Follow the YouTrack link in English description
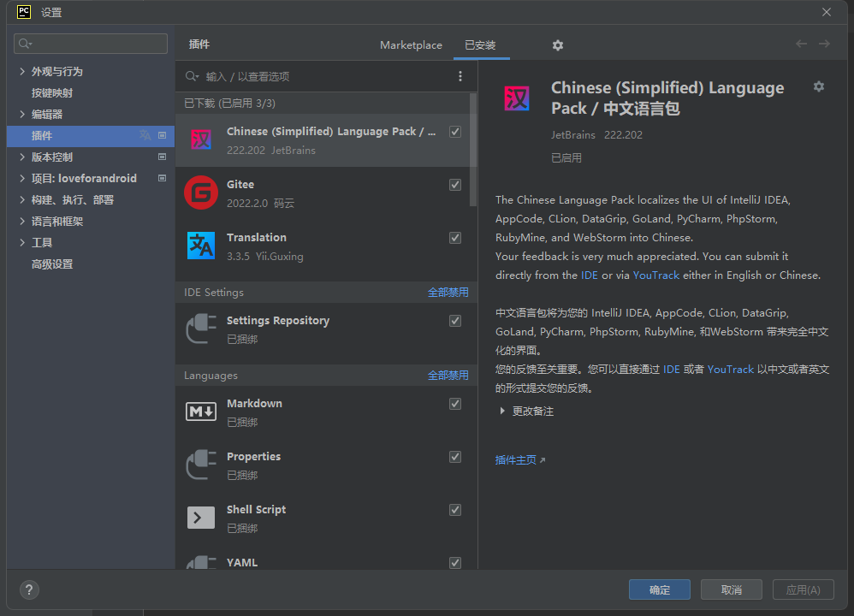The image size is (854, 616). [655, 275]
